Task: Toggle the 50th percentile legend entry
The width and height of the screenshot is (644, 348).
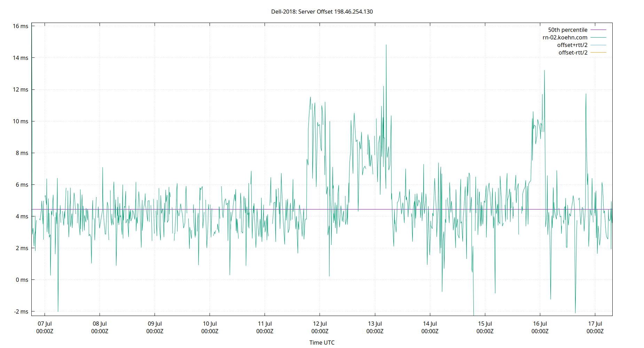Action: [x=568, y=30]
